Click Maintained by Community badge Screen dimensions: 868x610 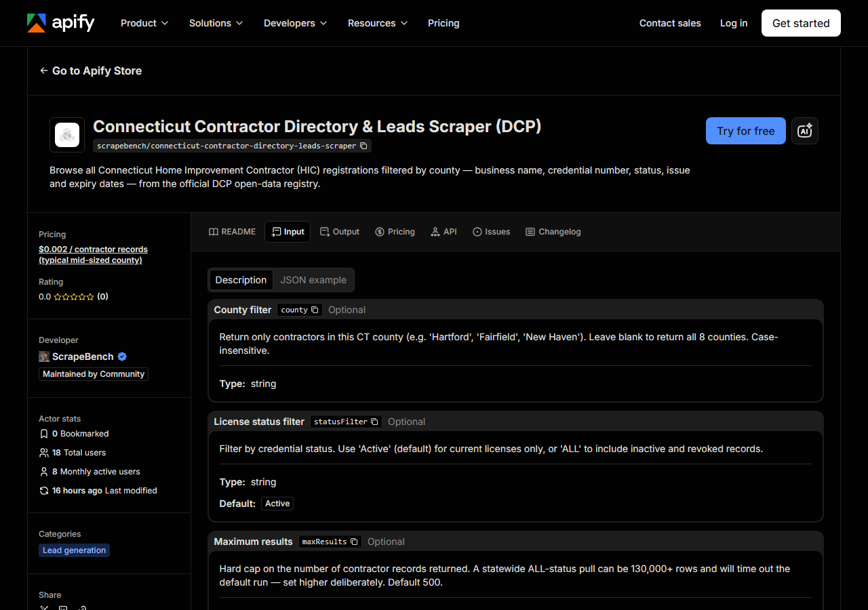click(94, 374)
